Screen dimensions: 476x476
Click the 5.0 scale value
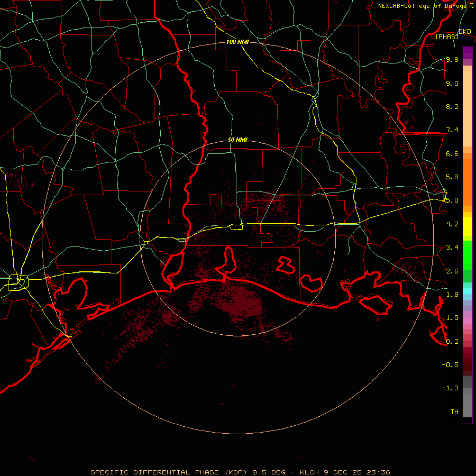452,200
